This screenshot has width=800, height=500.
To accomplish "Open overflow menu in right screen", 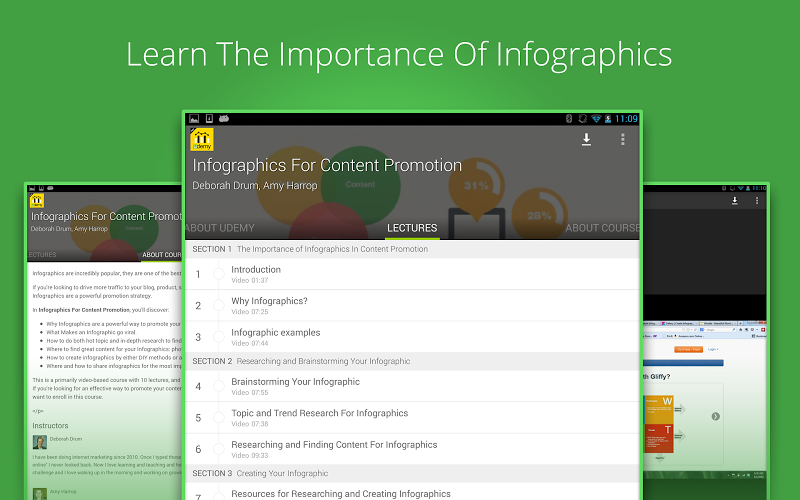I will click(757, 201).
